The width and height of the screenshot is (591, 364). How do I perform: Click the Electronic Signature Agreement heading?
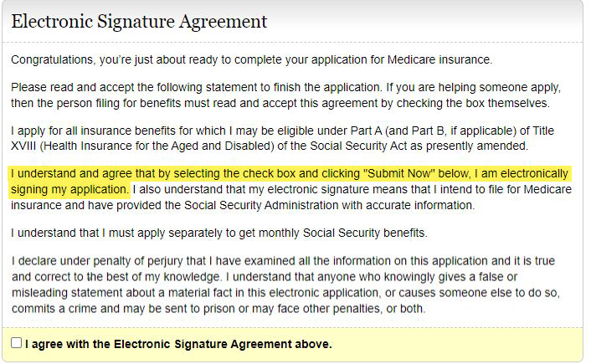(x=139, y=21)
